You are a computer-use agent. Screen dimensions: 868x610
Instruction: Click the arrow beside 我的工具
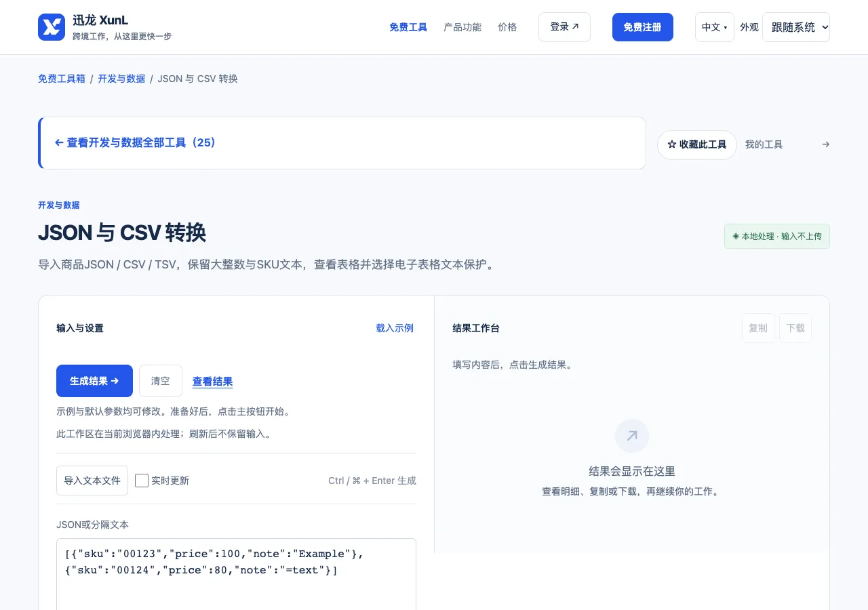coord(825,144)
